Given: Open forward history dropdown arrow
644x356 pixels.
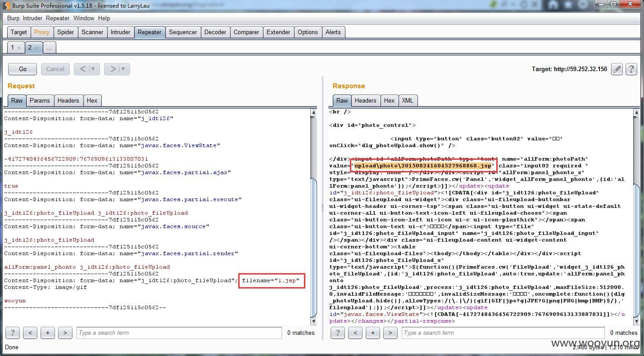Looking at the screenshot, I should click(x=124, y=69).
